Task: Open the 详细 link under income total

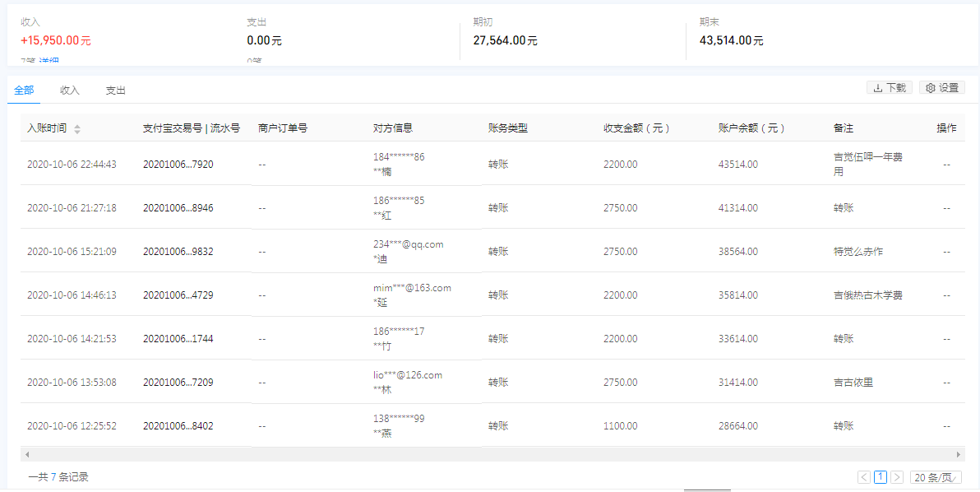Action: tap(49, 62)
